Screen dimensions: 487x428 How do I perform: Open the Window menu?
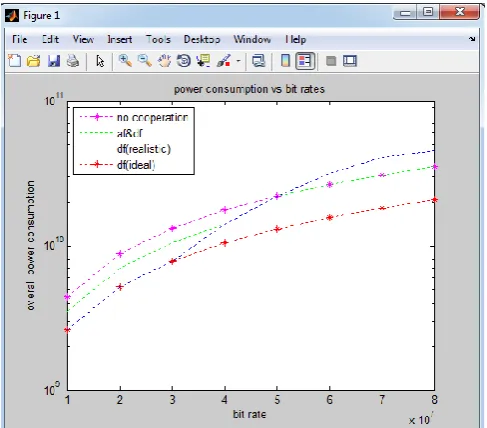point(252,39)
